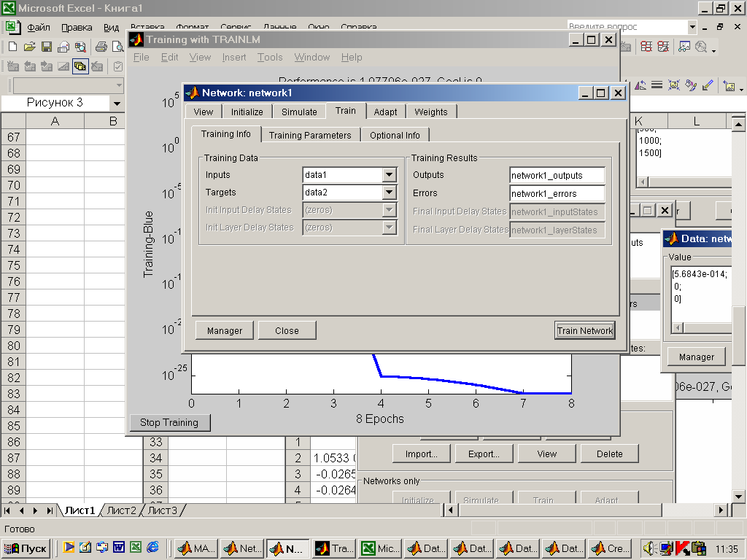The image size is (747, 560).
Task: Click Manager button in Network window
Action: coord(225,330)
